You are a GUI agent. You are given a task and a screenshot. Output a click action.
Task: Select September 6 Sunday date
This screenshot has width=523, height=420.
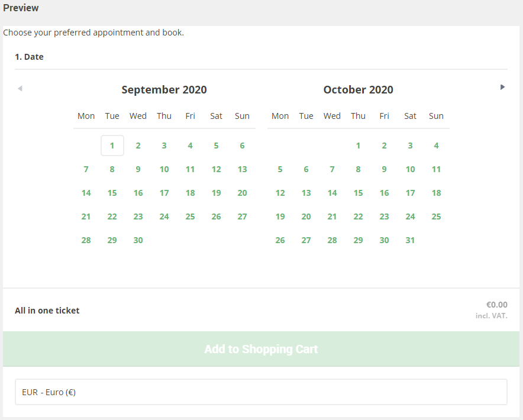[242, 146]
